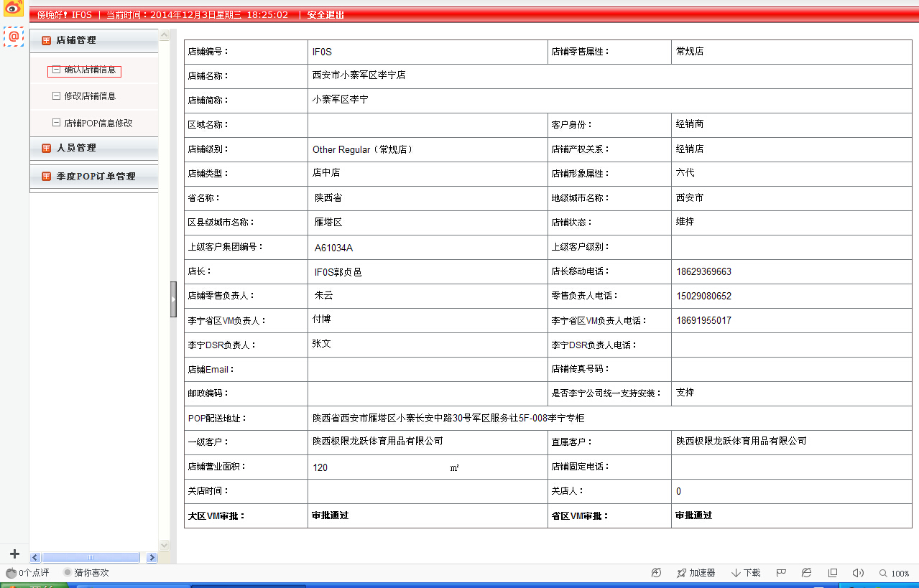Image resolution: width=919 pixels, height=588 pixels.
Task: Click VM contact name 付博
Action: click(322, 319)
